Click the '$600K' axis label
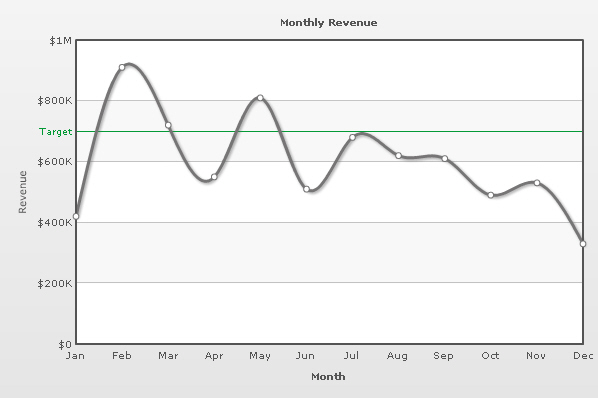The width and height of the screenshot is (598, 398). (55, 162)
